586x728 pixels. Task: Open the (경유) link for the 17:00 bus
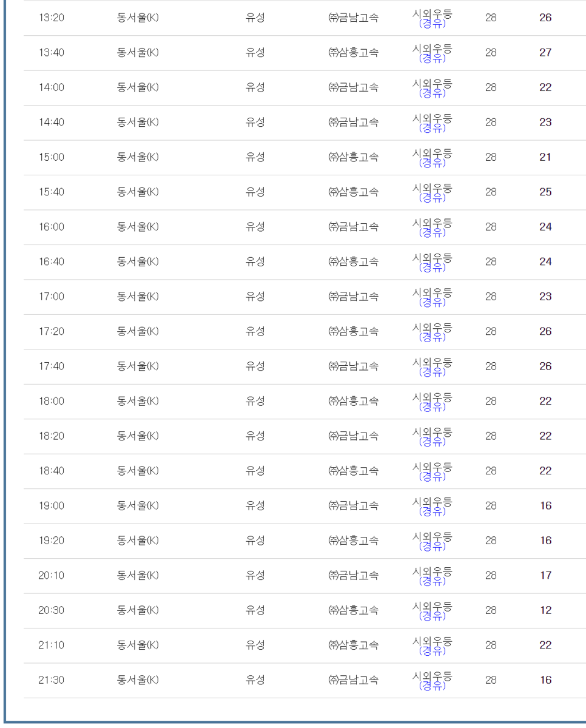pos(432,303)
